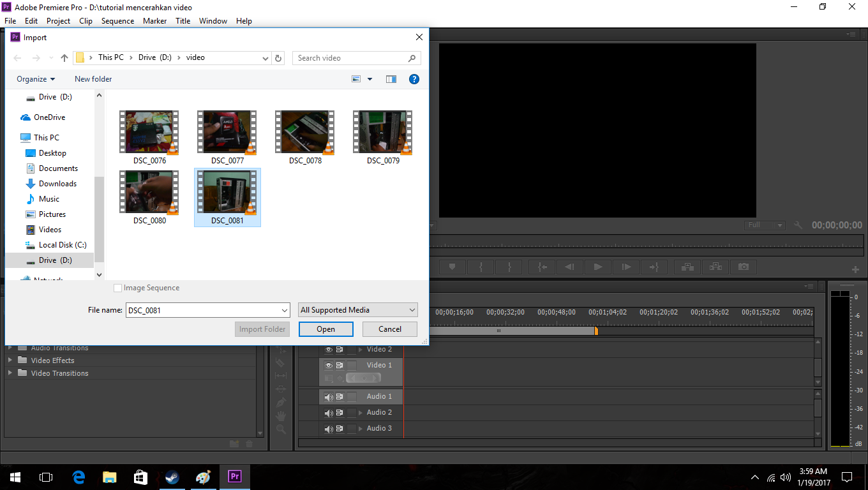The width and height of the screenshot is (868, 490).
Task: Play the sequence in Program monitor
Action: 598,267
